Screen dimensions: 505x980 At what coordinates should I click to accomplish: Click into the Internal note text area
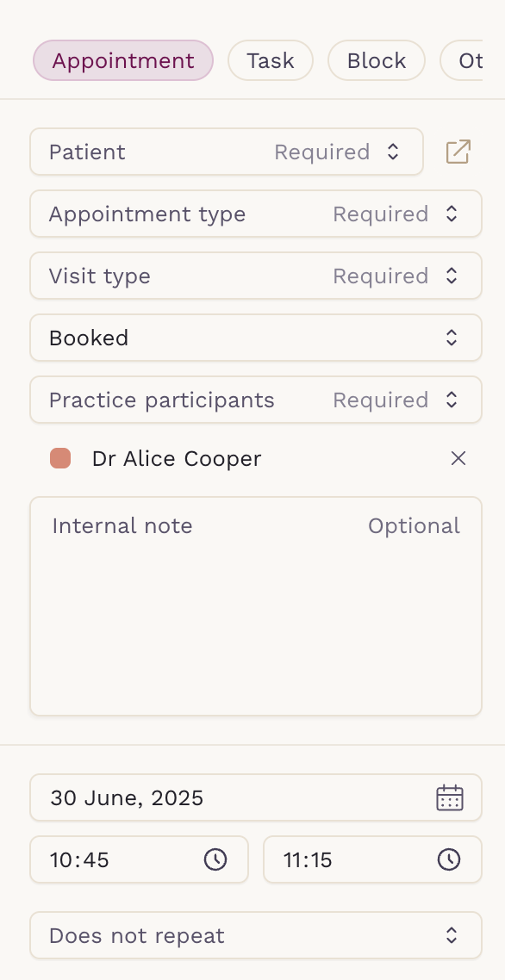[x=256, y=606]
